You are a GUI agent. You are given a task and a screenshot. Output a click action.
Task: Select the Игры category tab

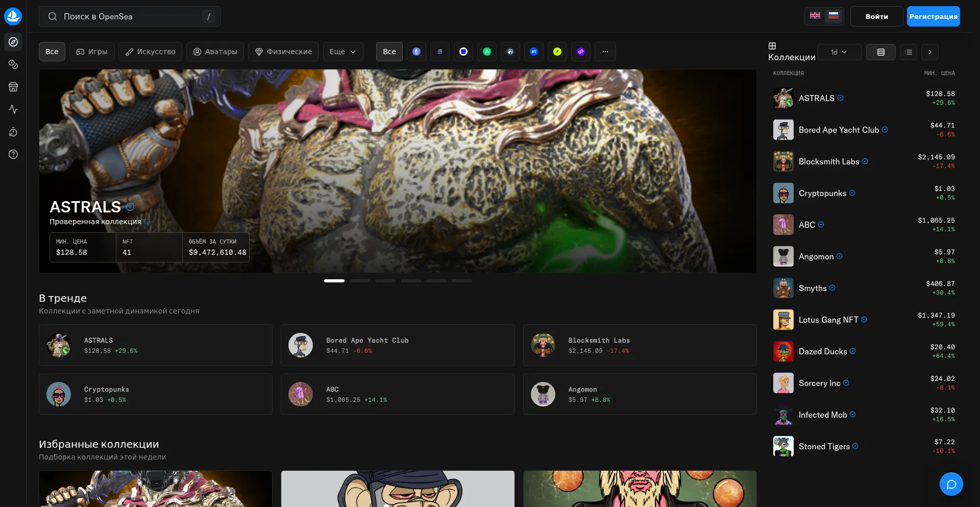(92, 52)
